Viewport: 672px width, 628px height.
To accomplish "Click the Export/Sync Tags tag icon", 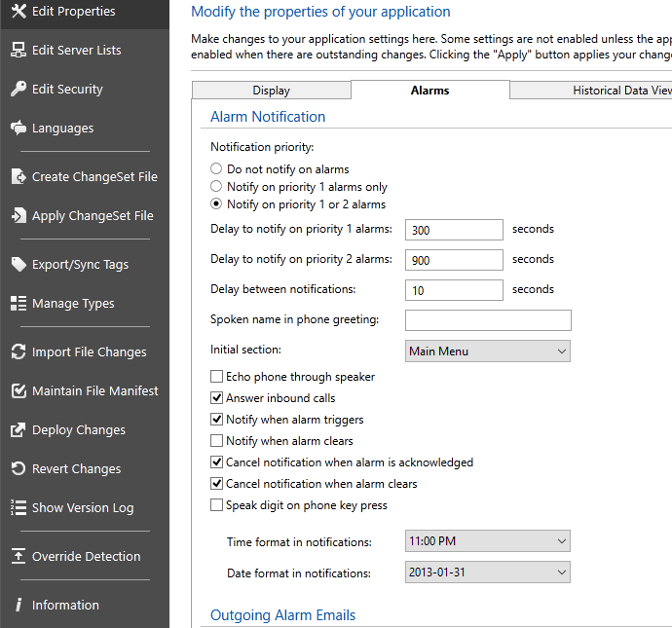I will click(x=18, y=265).
